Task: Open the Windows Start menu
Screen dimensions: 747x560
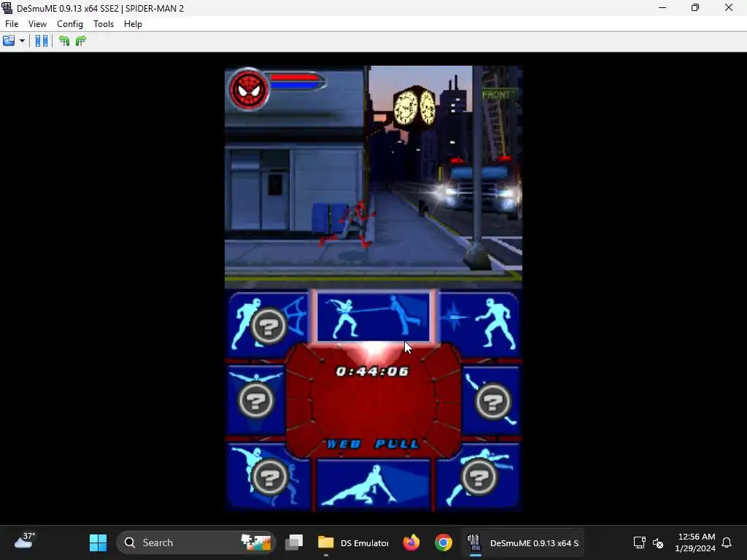Action: 98,542
